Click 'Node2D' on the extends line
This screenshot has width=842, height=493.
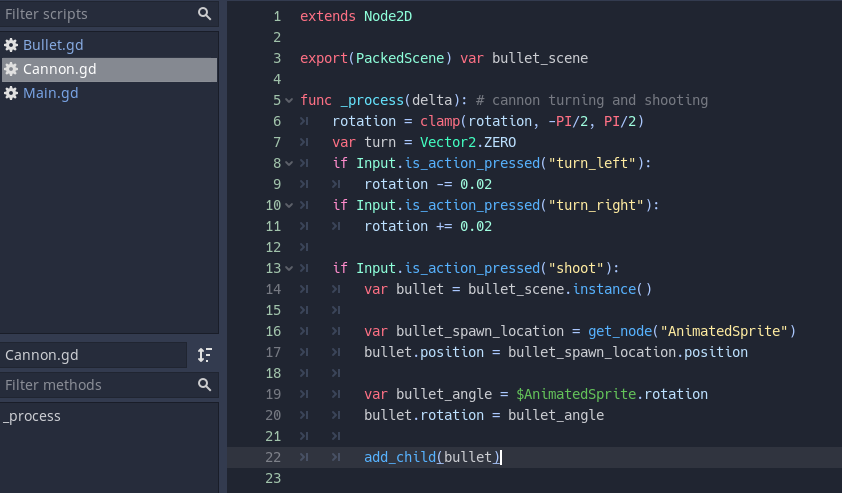tap(388, 17)
